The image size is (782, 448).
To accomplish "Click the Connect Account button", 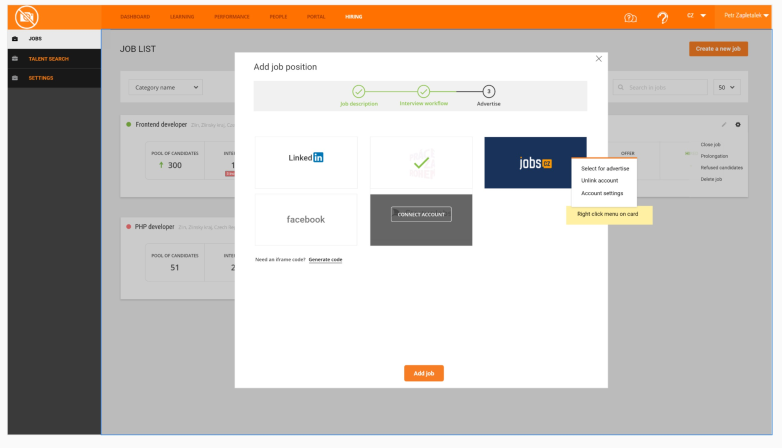I will pyautogui.click(x=421, y=214).
